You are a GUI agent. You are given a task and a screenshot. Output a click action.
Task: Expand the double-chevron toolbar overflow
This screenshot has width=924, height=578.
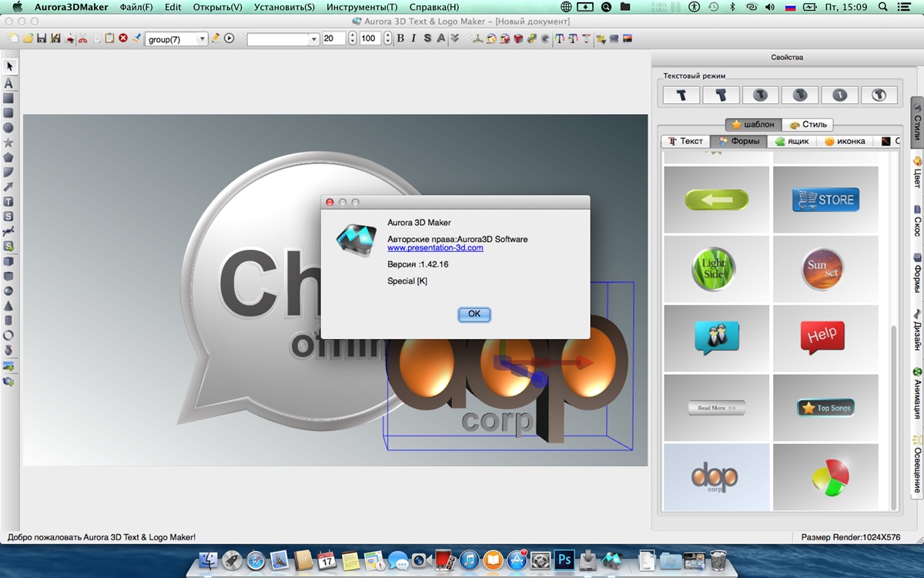(455, 38)
